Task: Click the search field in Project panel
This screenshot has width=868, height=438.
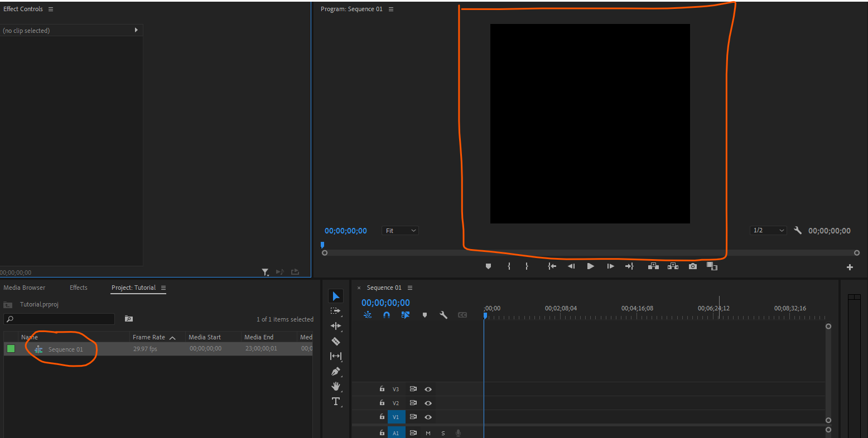Action: [x=59, y=319]
